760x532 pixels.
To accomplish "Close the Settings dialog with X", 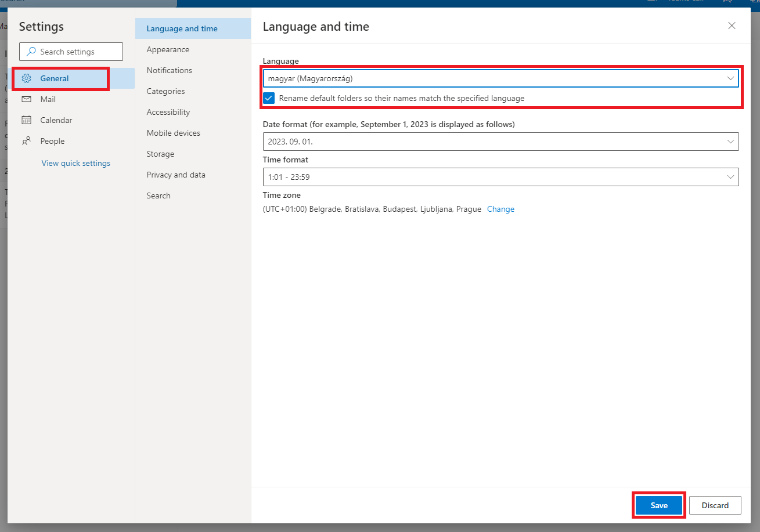I will [732, 26].
